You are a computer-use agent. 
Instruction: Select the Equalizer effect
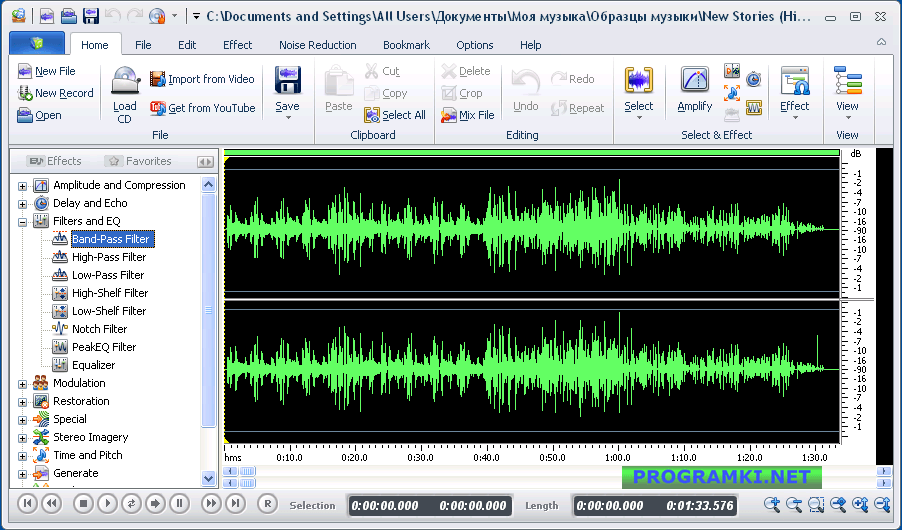pyautogui.click(x=93, y=365)
